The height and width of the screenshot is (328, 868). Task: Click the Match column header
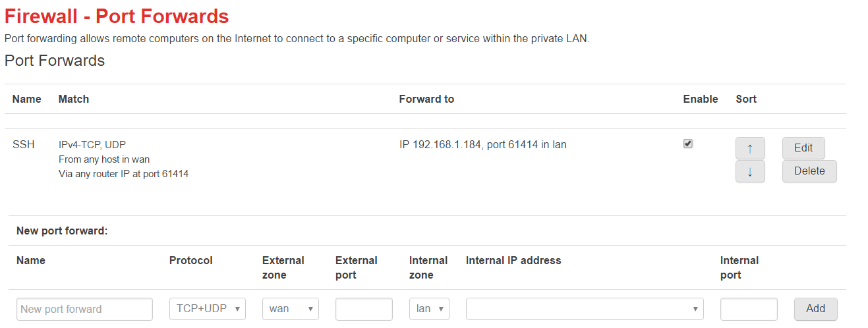pyautogui.click(x=74, y=99)
